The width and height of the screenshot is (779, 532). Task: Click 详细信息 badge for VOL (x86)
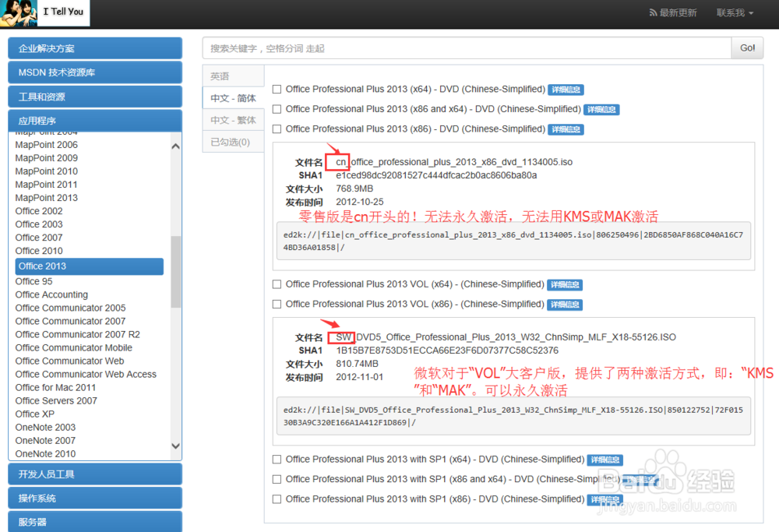[565, 305]
